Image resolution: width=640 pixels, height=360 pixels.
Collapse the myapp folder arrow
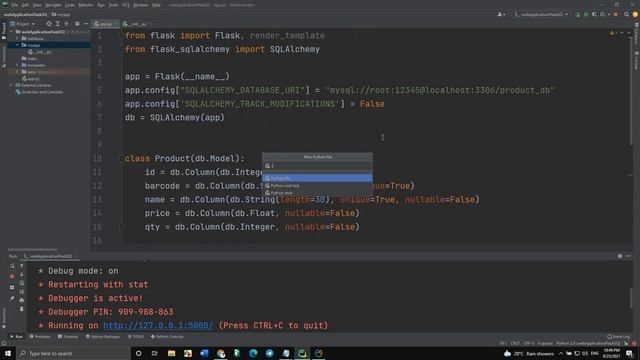pyautogui.click(x=18, y=45)
